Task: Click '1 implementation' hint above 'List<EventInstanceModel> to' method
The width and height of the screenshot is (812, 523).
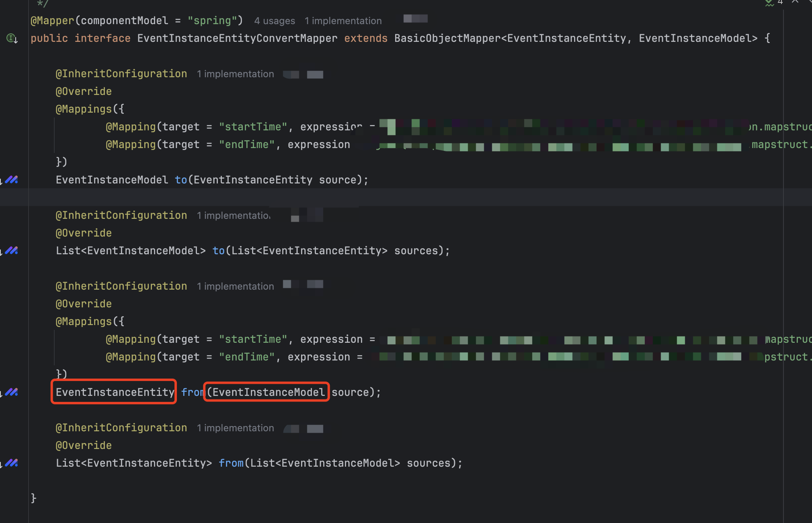Action: (234, 216)
